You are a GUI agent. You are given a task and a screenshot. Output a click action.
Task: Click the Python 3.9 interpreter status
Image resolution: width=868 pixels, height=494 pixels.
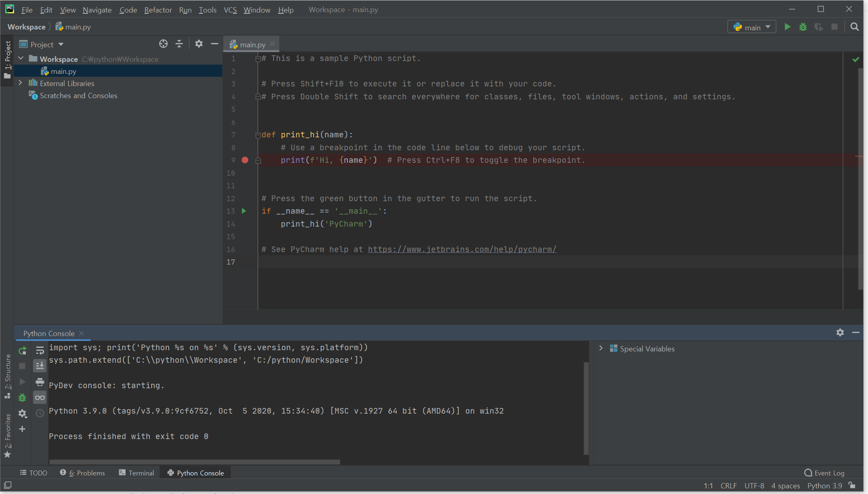click(824, 486)
